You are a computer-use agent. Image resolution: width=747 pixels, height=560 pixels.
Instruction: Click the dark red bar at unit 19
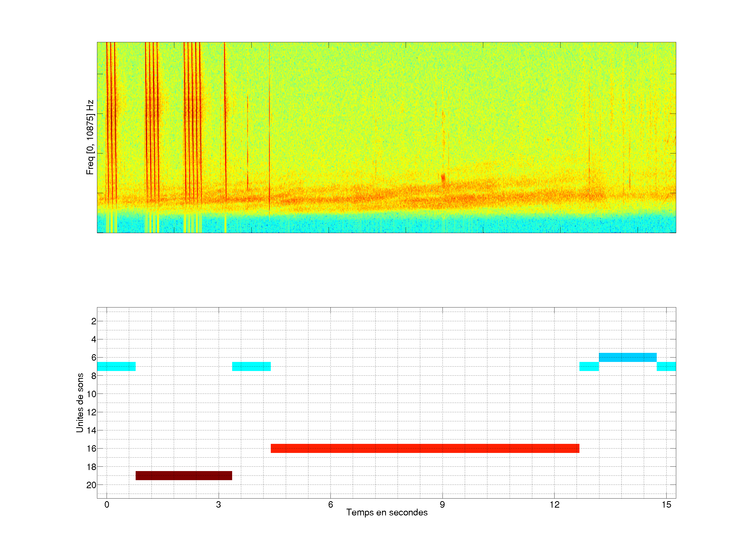pos(184,475)
